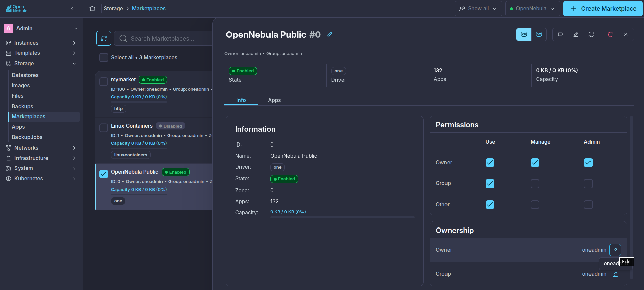Viewport: 644px width, 290px height.
Task: Click the Disabled badge on Linux Containers
Action: (x=171, y=126)
